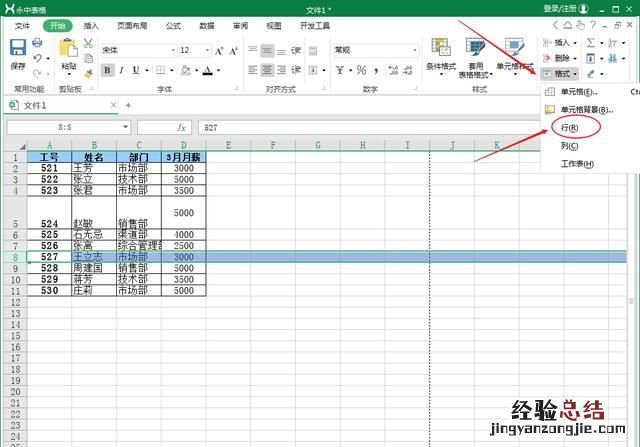Expand the number format dropdown (常规)

pyautogui.click(x=371, y=50)
